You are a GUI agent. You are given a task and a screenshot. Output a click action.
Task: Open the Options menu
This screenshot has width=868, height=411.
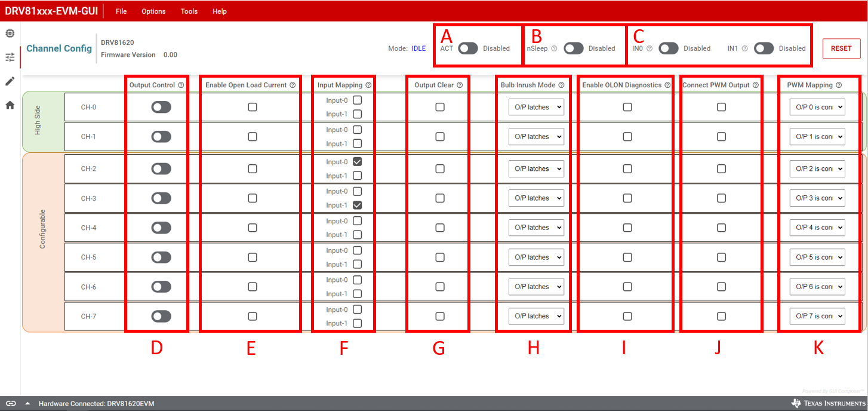(153, 11)
